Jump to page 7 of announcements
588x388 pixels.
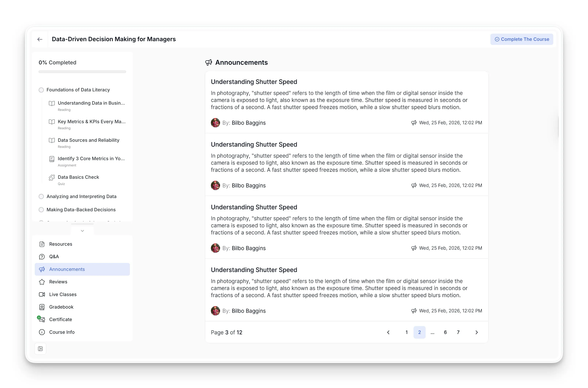pos(458,333)
